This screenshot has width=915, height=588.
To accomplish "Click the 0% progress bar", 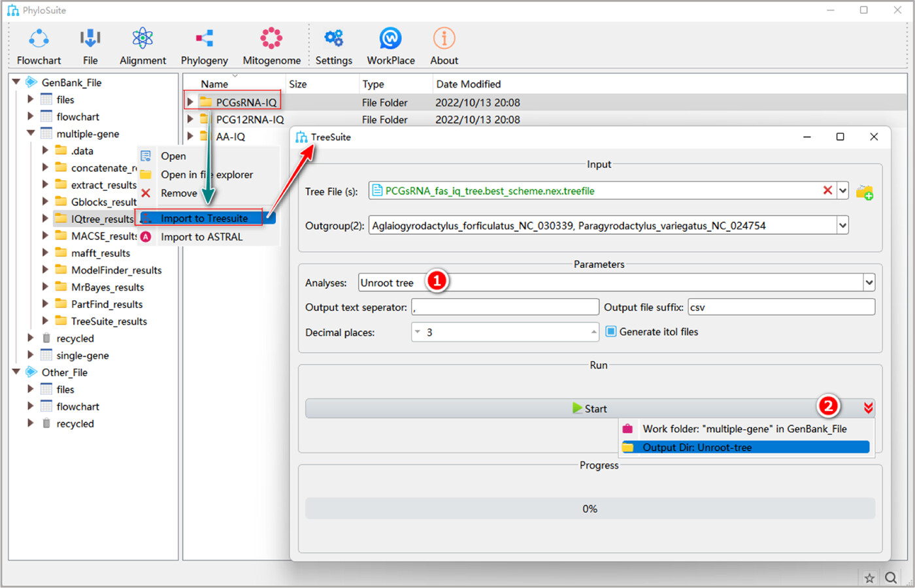I will point(590,509).
